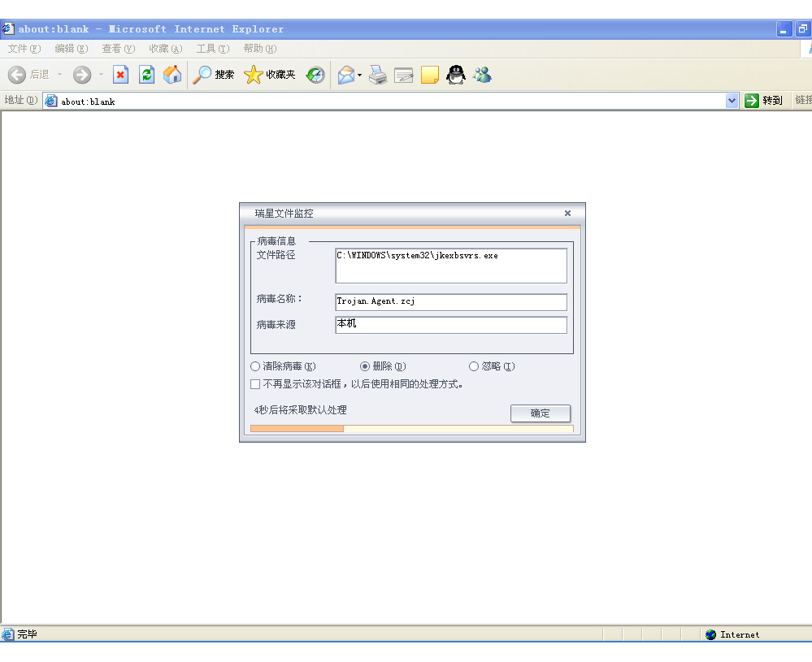Select the 删除(D) radio option
The image size is (812, 662).
[365, 366]
